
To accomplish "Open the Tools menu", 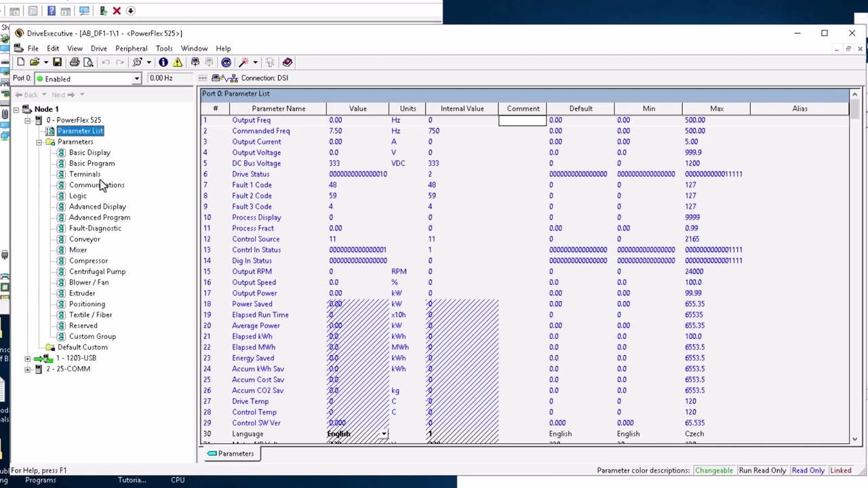I will pos(164,48).
